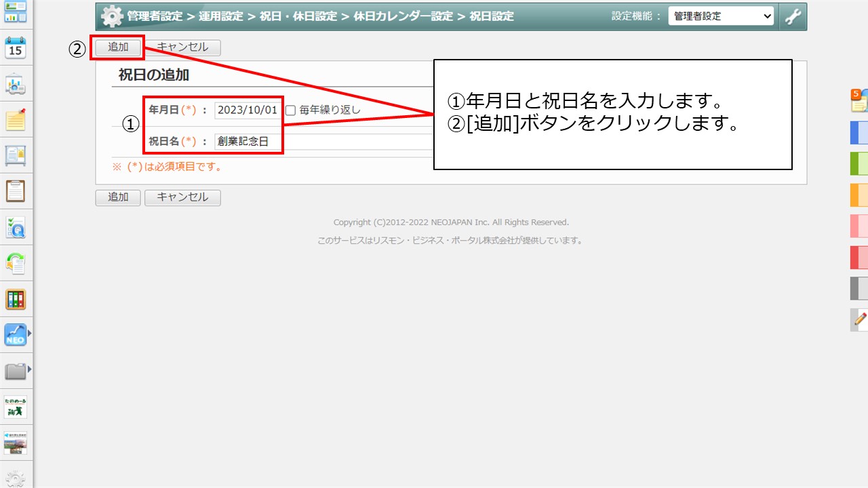This screenshot has width=868, height=488.
Task: Click the top 追加 button
Action: 117,47
